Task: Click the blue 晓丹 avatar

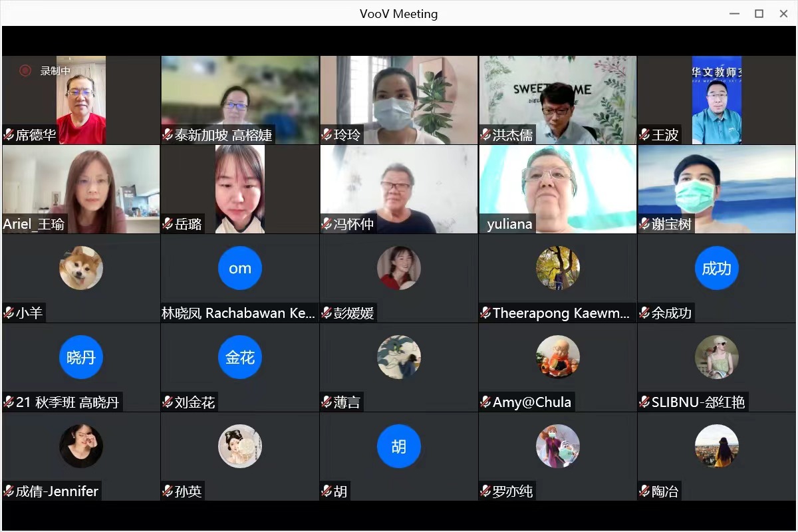Action: [81, 357]
